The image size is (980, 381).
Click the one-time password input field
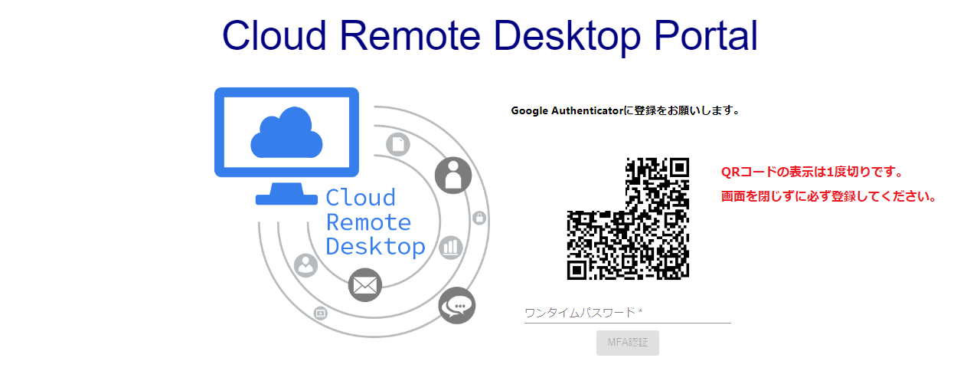627,313
